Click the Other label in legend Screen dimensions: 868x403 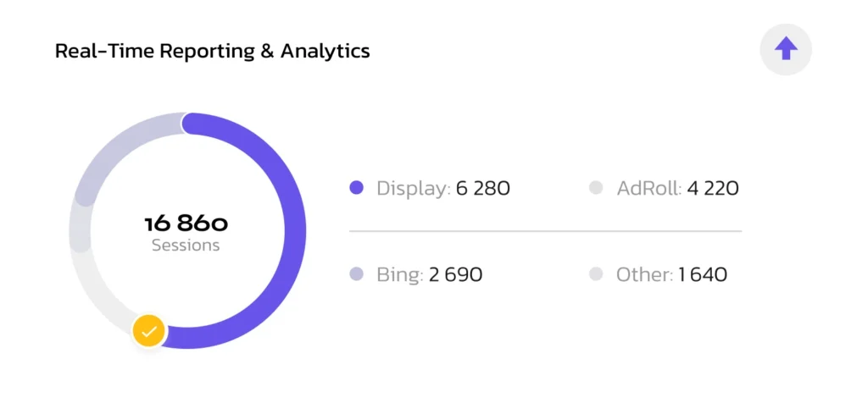[x=645, y=275]
